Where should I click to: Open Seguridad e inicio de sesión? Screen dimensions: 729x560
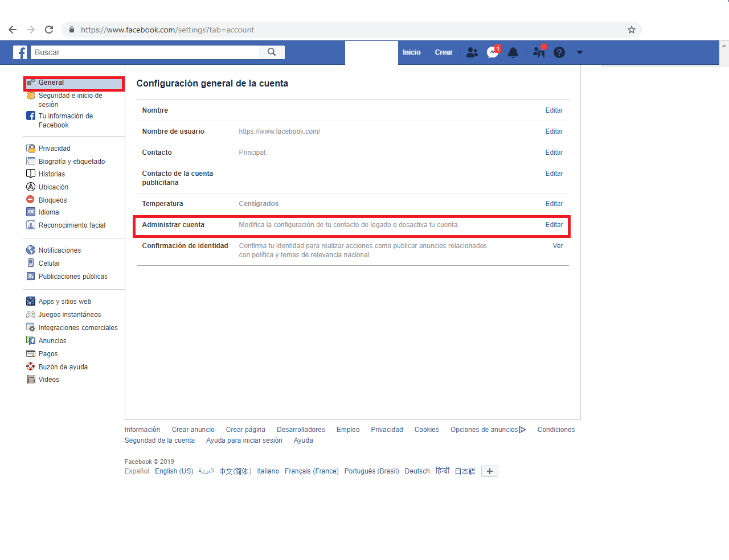(70, 100)
